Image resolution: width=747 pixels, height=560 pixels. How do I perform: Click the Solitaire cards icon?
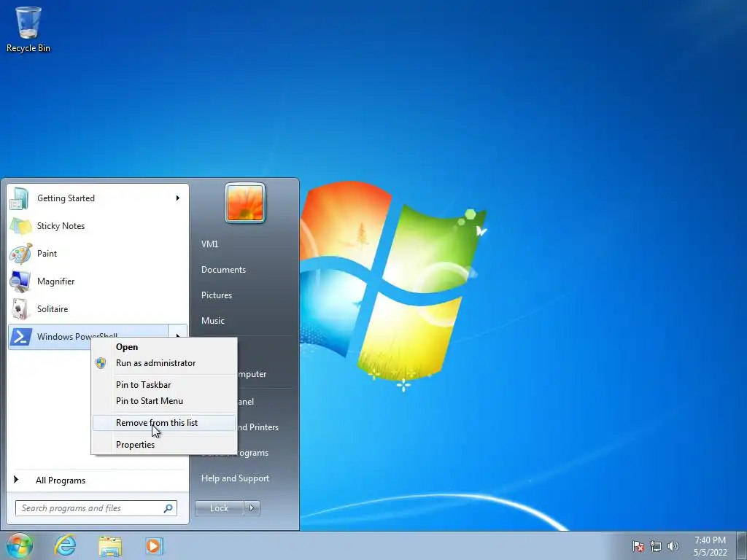20,309
